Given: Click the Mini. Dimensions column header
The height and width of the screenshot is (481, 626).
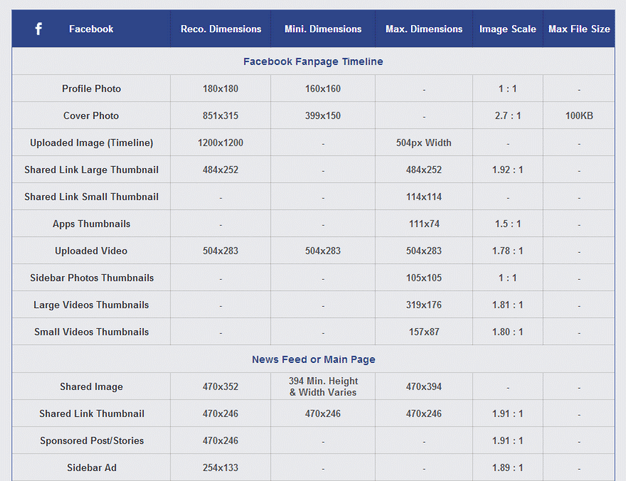Looking at the screenshot, I should pos(323,29).
